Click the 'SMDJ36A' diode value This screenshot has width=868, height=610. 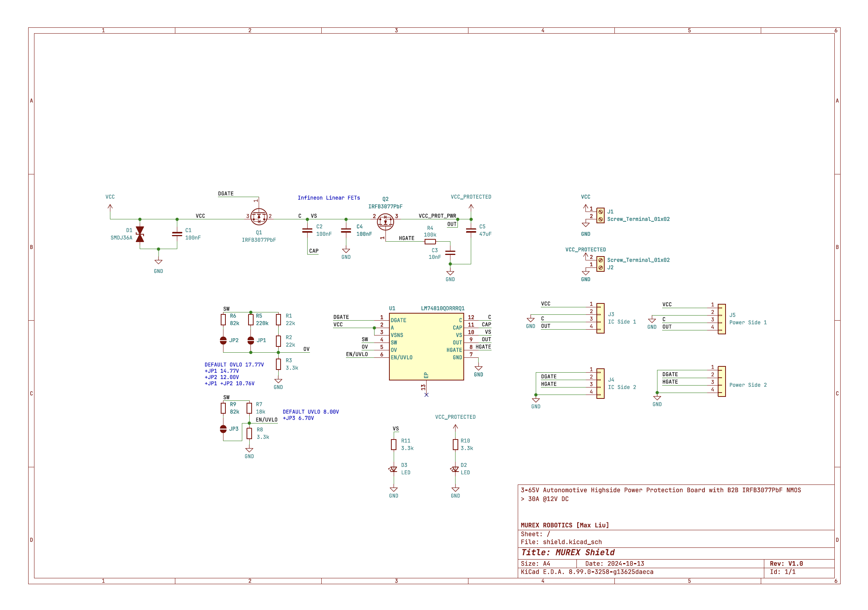121,238
